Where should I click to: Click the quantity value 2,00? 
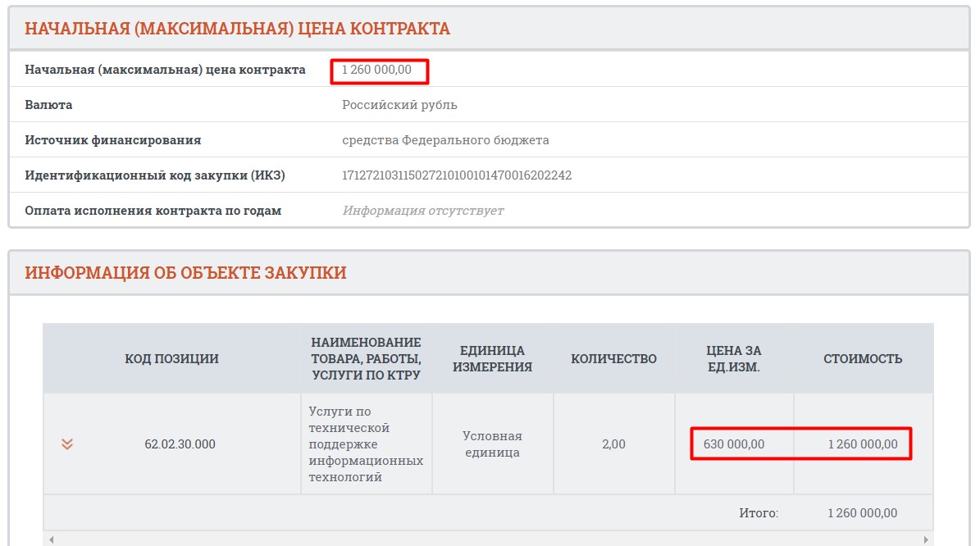613,444
